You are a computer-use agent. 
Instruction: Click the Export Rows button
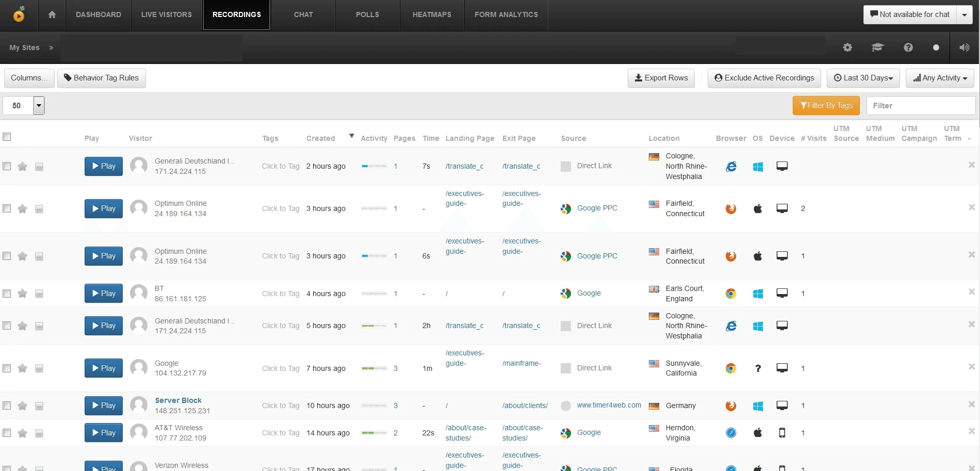point(661,78)
